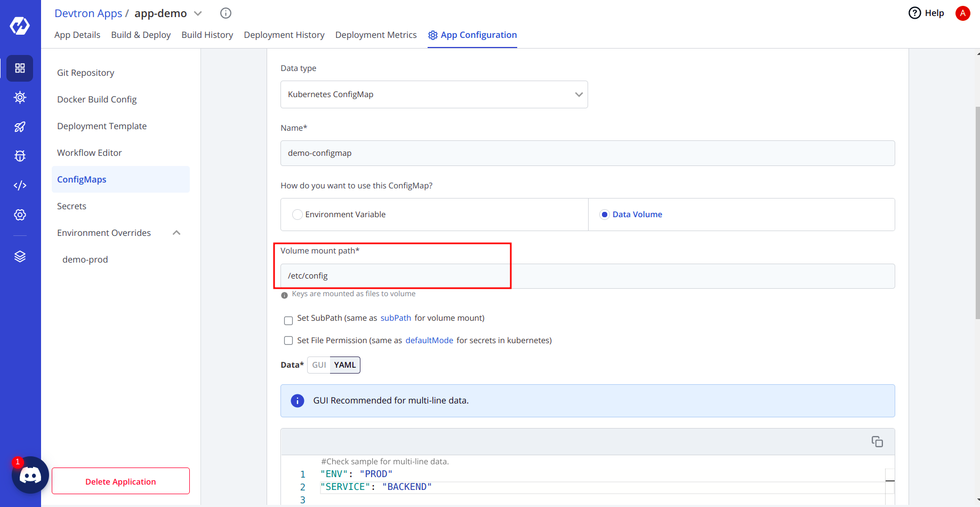The height and width of the screenshot is (507, 980).
Task: Click the Delete Application button
Action: pos(121,481)
